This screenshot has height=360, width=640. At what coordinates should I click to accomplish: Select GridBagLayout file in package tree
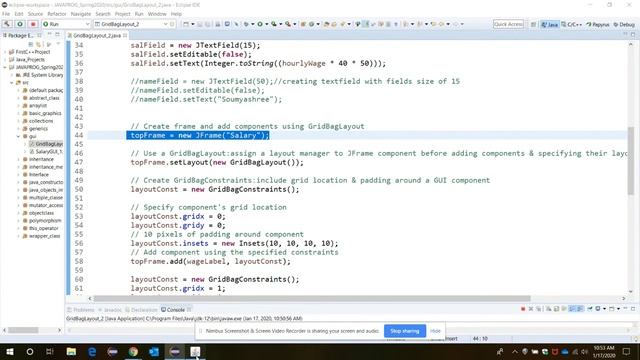click(x=46, y=144)
